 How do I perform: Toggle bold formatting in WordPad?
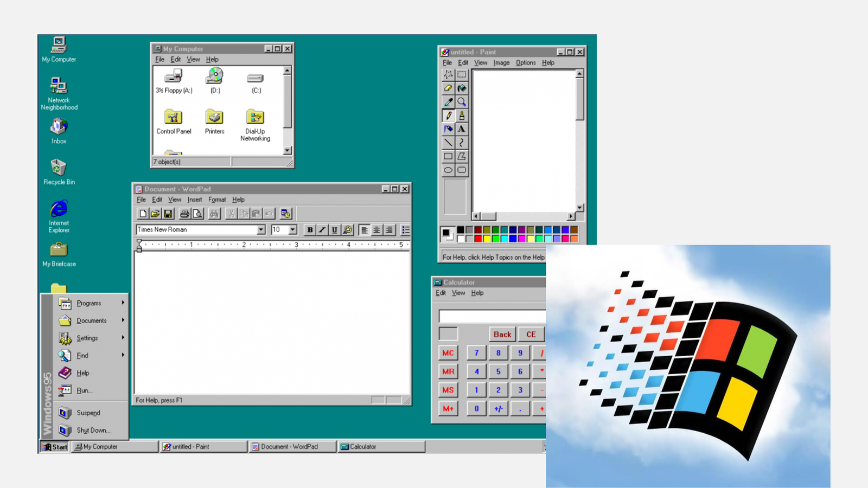309,229
